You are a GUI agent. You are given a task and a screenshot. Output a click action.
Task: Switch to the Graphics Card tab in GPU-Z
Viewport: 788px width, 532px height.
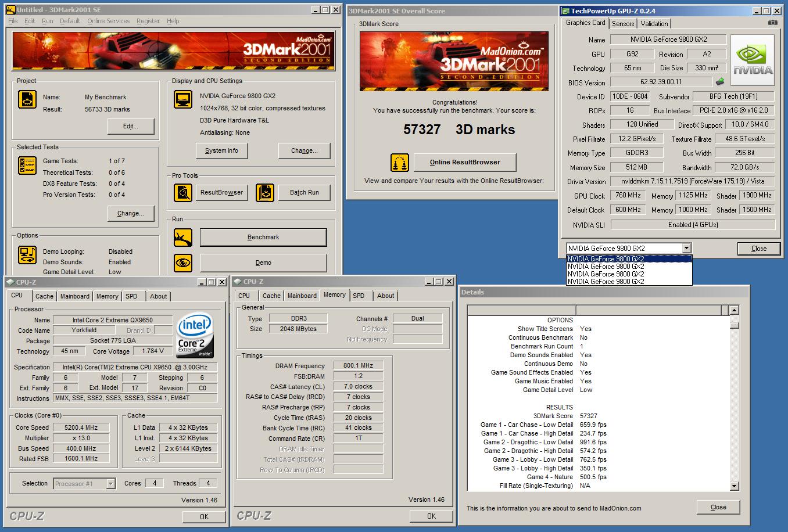point(586,23)
